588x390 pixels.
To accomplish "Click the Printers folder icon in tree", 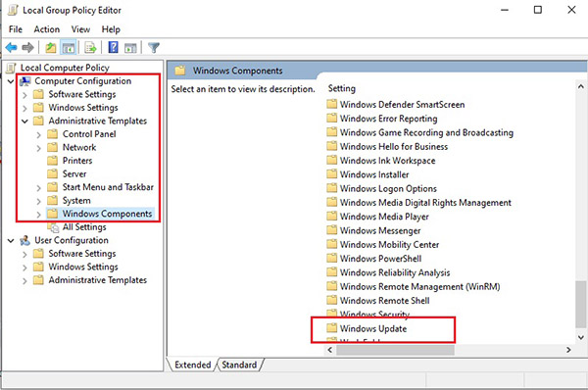I will click(x=53, y=161).
